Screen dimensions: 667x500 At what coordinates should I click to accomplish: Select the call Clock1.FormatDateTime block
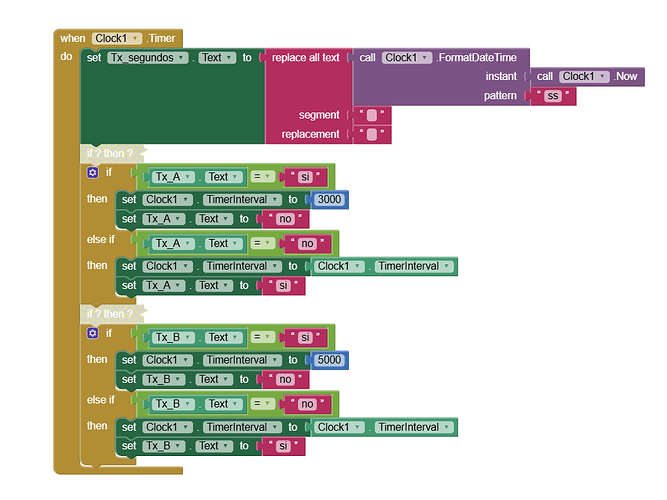pyautogui.click(x=440, y=57)
